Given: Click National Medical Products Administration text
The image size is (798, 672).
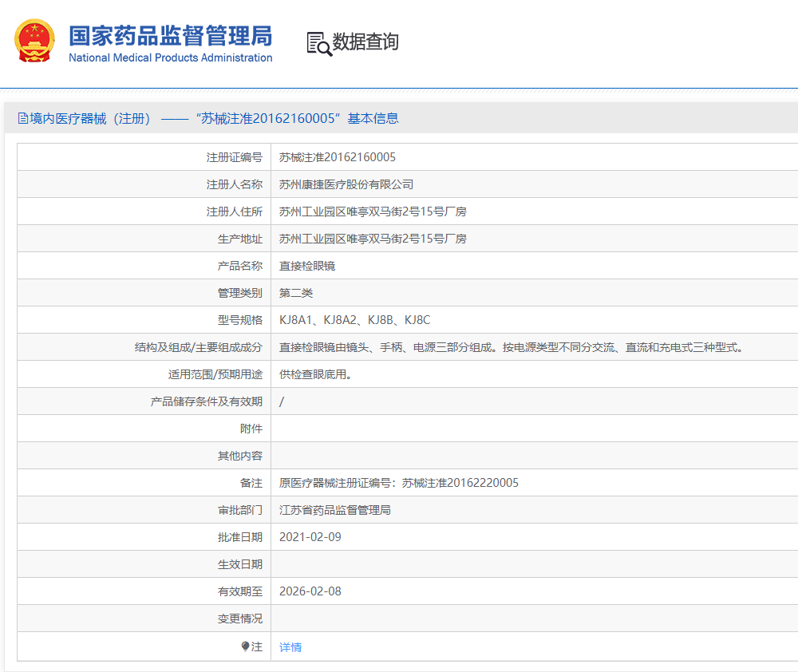Looking at the screenshot, I should pos(171,57).
